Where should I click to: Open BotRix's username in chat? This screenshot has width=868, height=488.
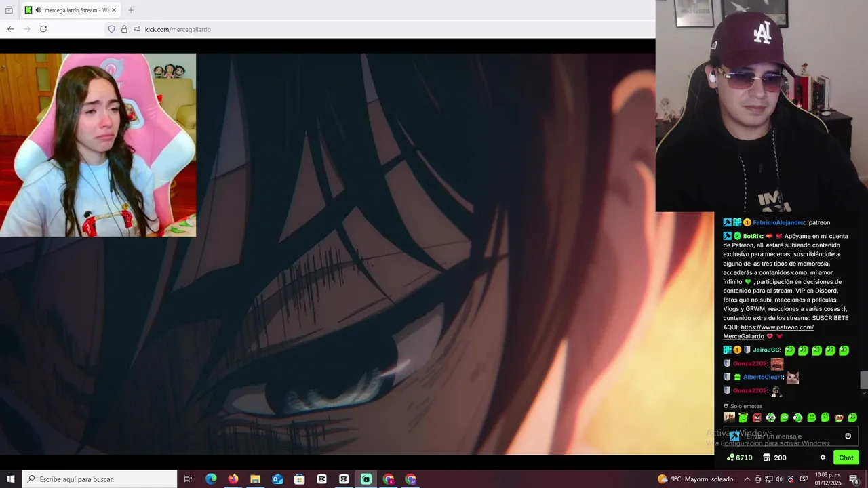(x=753, y=237)
